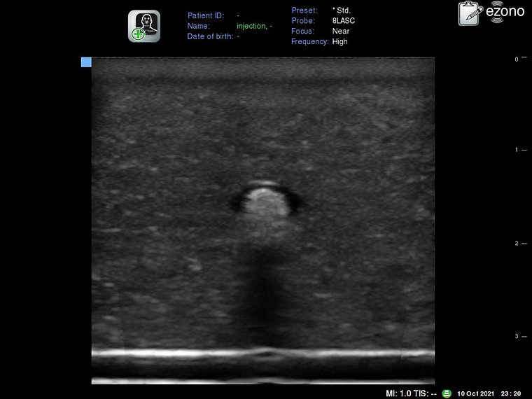
Task: Click the 2 cm depth scale marker
Action: coord(516,244)
